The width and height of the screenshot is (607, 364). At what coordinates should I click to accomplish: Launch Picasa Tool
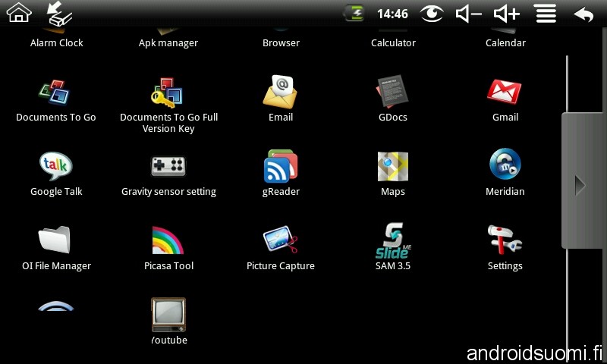point(167,240)
